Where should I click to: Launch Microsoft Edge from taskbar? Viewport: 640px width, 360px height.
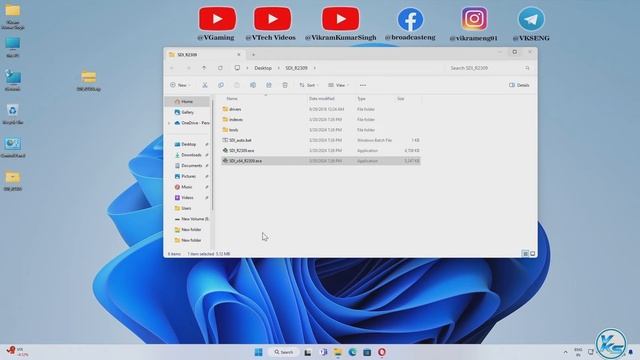(352, 352)
